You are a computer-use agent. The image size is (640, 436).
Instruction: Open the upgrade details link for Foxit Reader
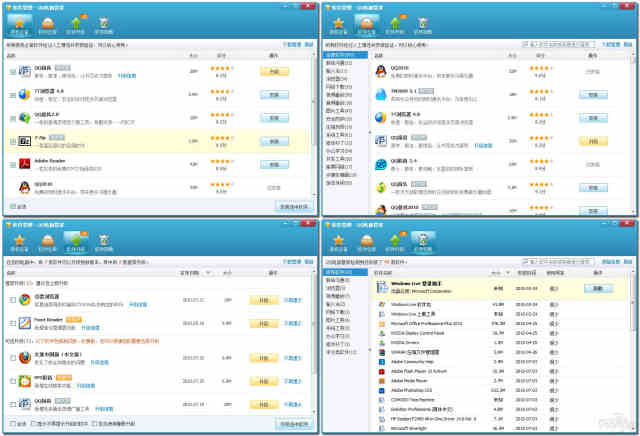[90, 328]
